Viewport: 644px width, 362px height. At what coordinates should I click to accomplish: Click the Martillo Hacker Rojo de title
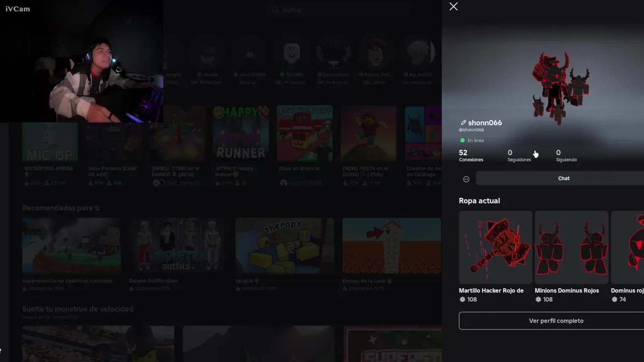[491, 291]
